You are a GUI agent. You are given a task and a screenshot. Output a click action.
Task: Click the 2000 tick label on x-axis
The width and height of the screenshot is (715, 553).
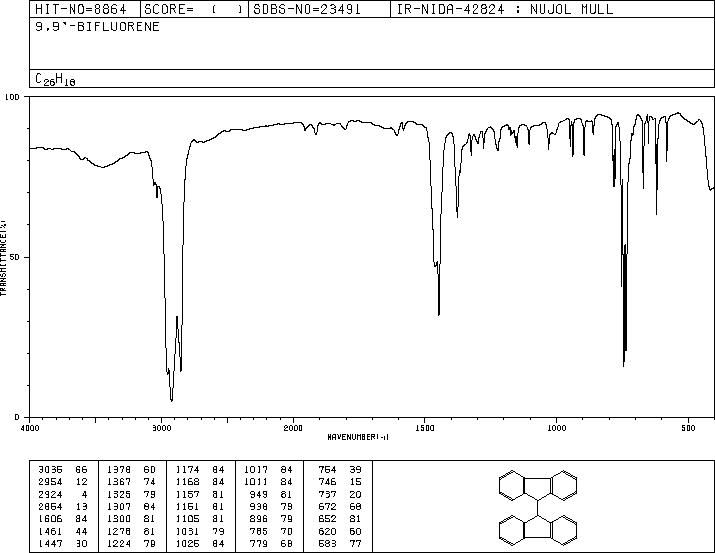pos(293,428)
